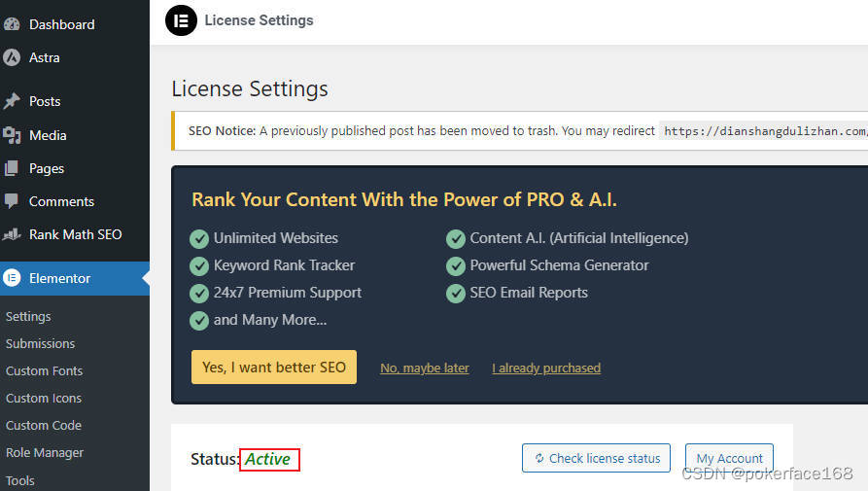This screenshot has height=491, width=868.
Task: Go to Custom Fonts
Action: [x=44, y=370]
